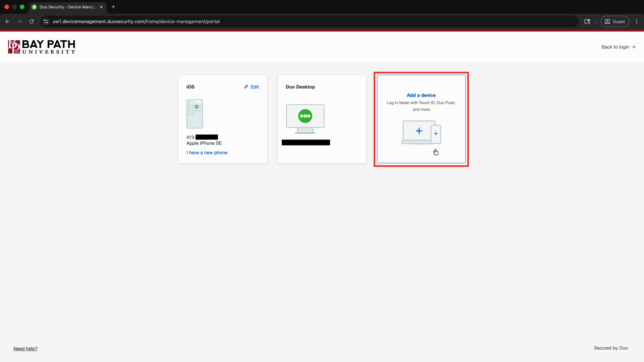
Task: Open a new browser tab
Action: (113, 7)
